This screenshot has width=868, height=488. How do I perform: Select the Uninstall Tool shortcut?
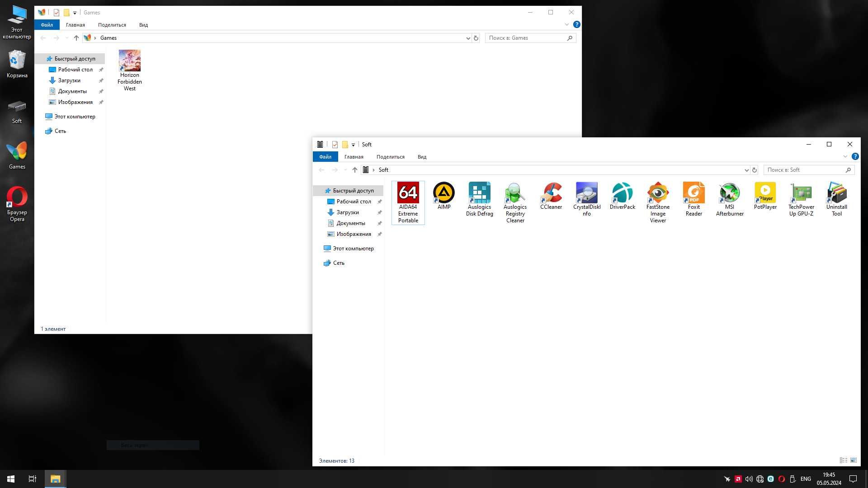point(836,199)
